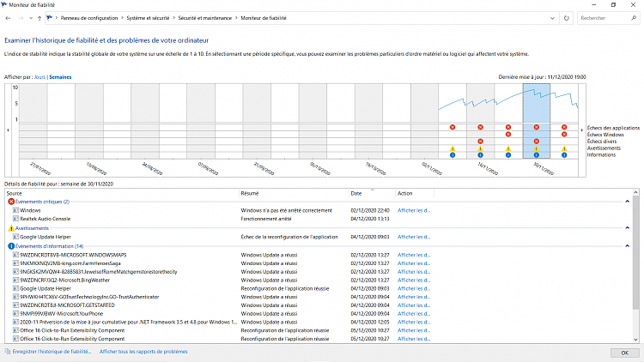Click the red Événements critiques header icon

pyautogui.click(x=11, y=202)
